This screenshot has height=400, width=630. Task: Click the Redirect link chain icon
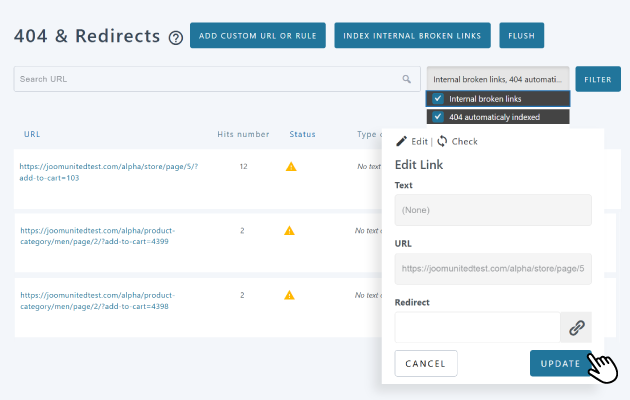pyautogui.click(x=576, y=327)
